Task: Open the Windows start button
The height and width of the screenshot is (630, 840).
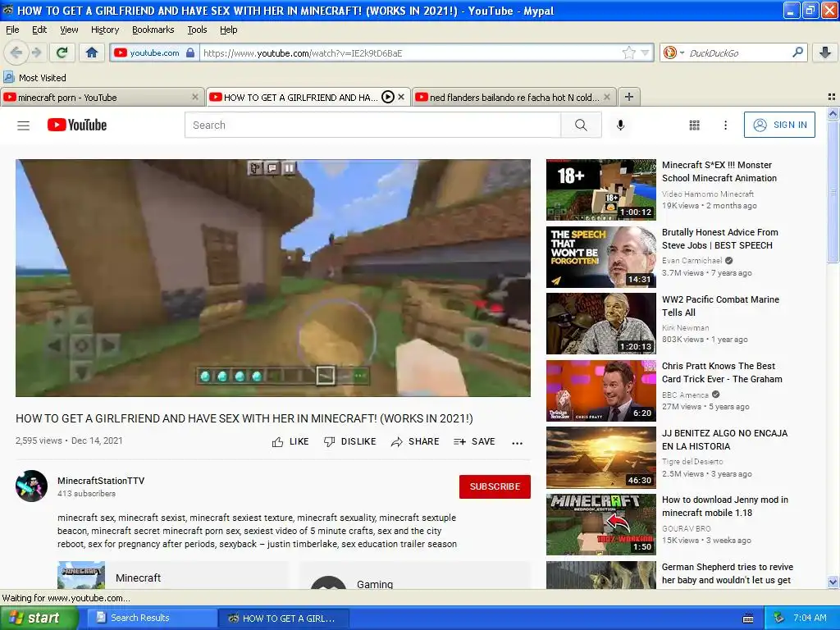Action: click(x=39, y=619)
